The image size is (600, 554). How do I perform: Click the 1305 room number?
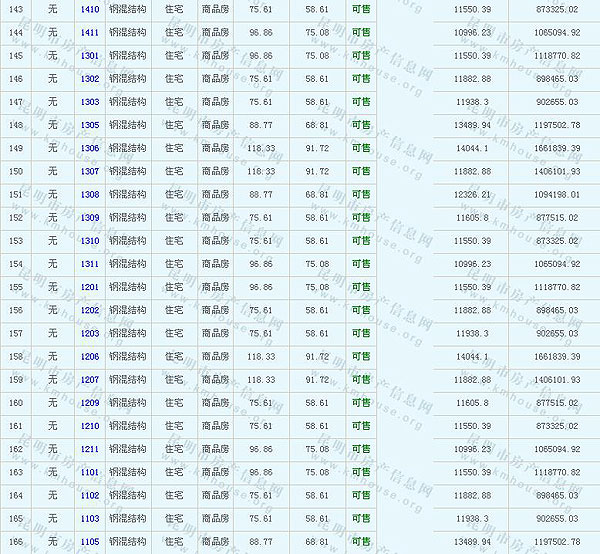click(89, 125)
